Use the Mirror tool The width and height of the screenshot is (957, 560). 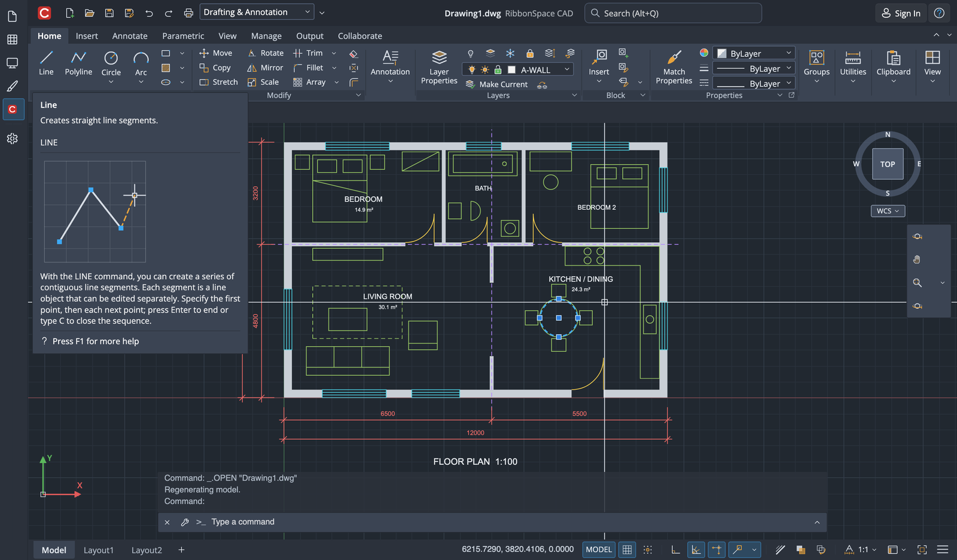click(265, 68)
